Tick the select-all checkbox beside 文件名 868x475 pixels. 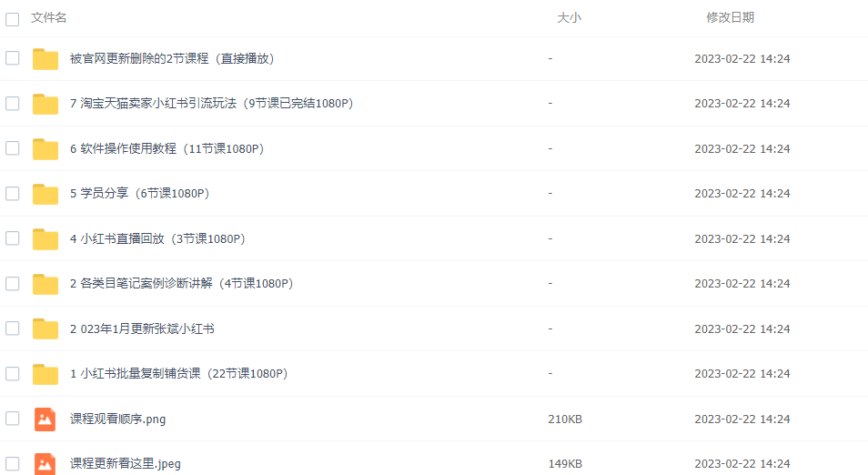tap(12, 19)
